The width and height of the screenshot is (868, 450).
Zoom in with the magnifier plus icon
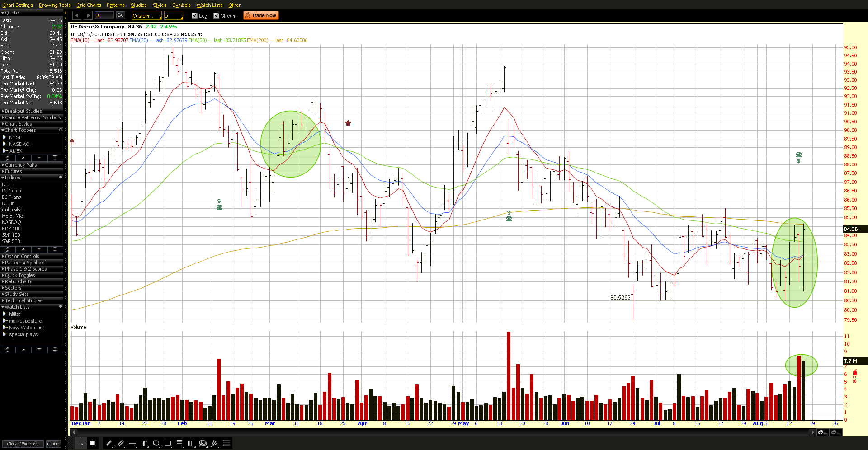822,432
